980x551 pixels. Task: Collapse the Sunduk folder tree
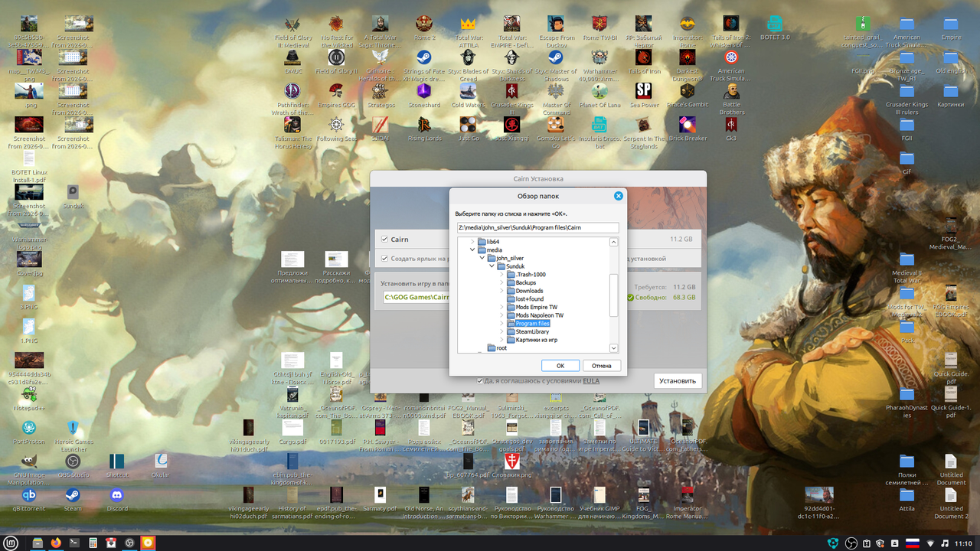pos(492,266)
